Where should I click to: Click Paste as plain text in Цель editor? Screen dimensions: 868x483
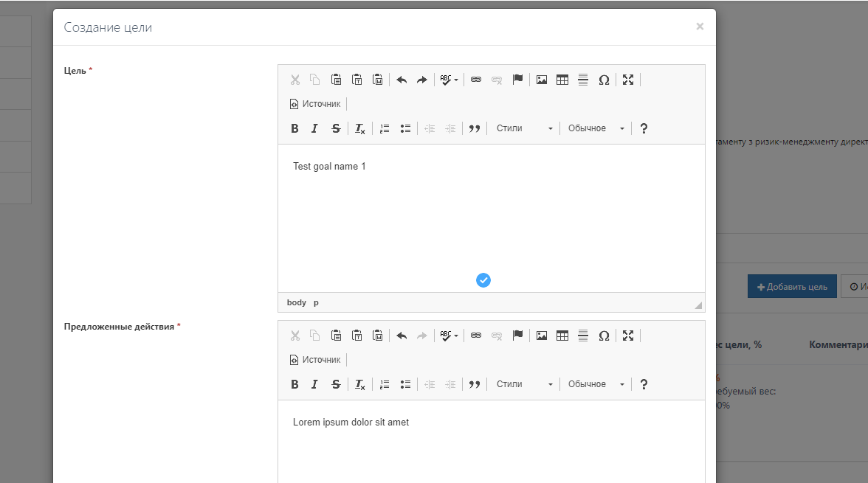357,80
